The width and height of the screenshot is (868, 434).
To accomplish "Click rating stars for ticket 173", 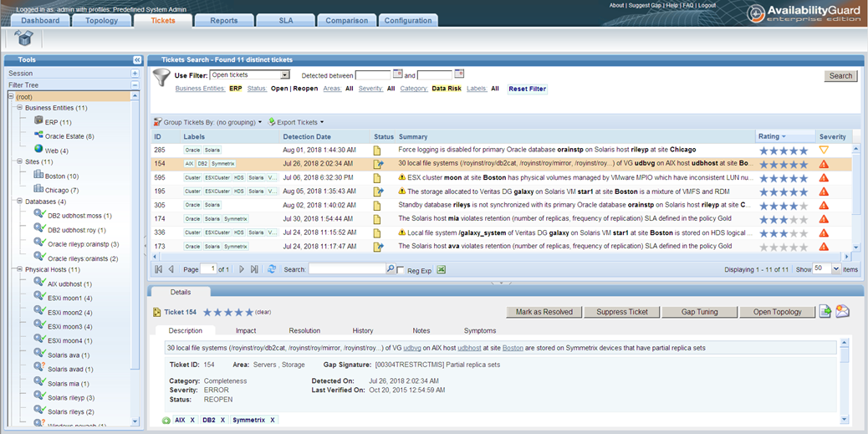I will point(784,247).
